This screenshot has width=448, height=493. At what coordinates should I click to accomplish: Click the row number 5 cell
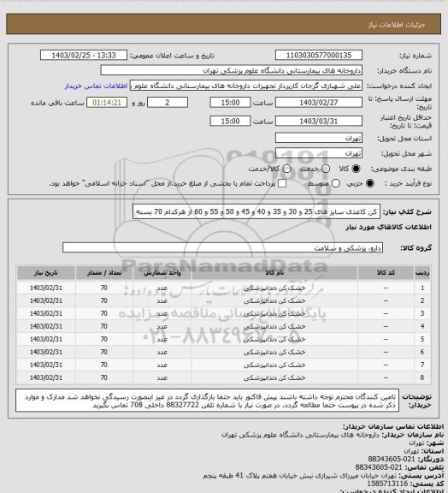pyautogui.click(x=422, y=339)
